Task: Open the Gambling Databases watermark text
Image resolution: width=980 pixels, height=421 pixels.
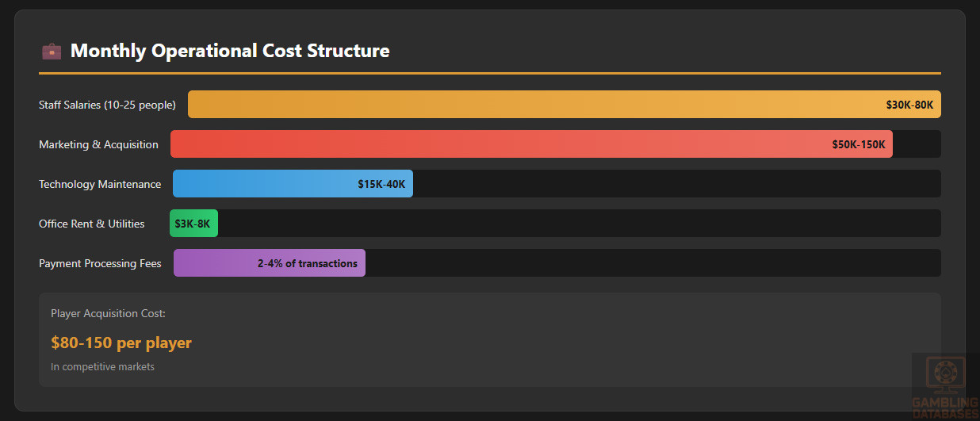Action: click(x=944, y=408)
